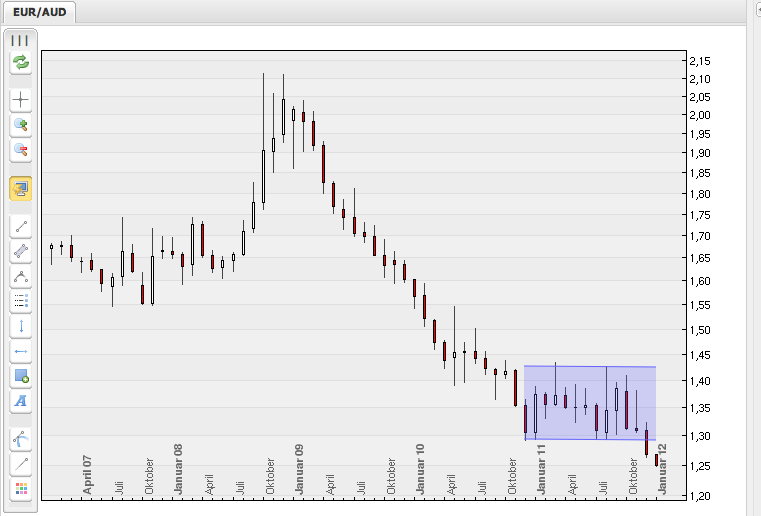Click the 1,20 price axis value

tap(700, 496)
